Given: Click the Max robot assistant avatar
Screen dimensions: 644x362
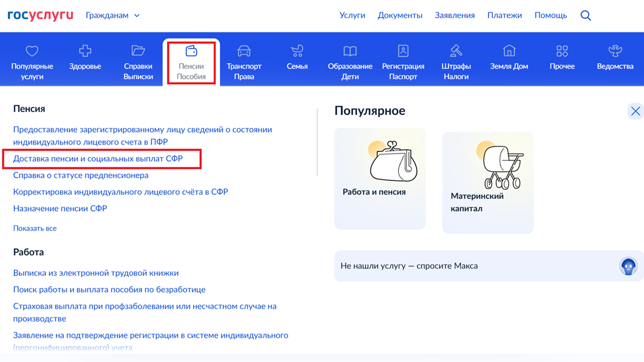Looking at the screenshot, I should 628,266.
